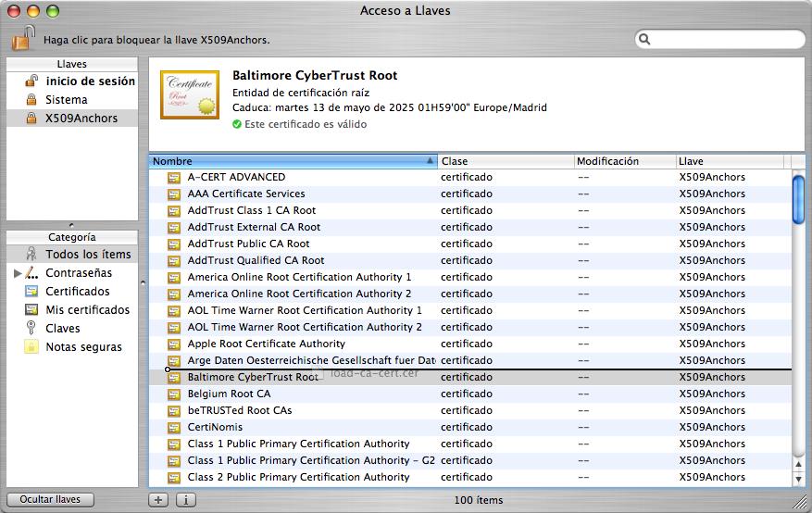The image size is (812, 513).
Task: Click the Mis certificados category icon
Action: click(x=31, y=309)
